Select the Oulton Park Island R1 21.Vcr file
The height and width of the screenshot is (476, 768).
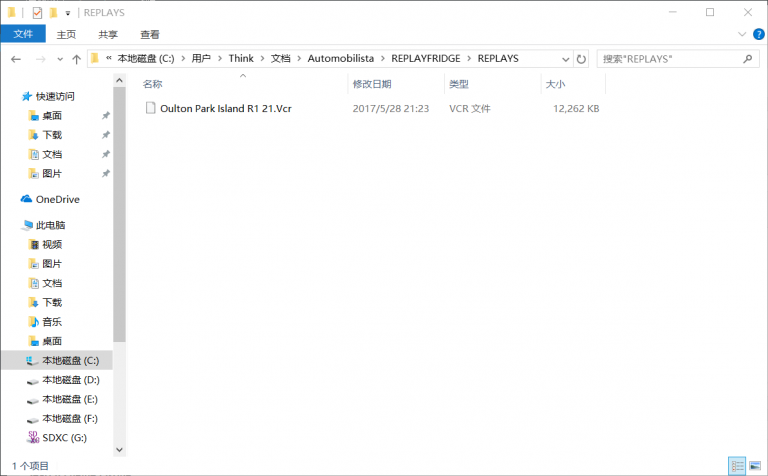pos(226,109)
